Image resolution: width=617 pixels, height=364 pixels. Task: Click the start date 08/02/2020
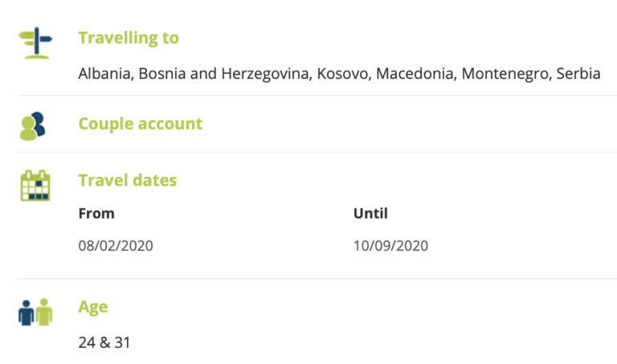click(x=116, y=245)
